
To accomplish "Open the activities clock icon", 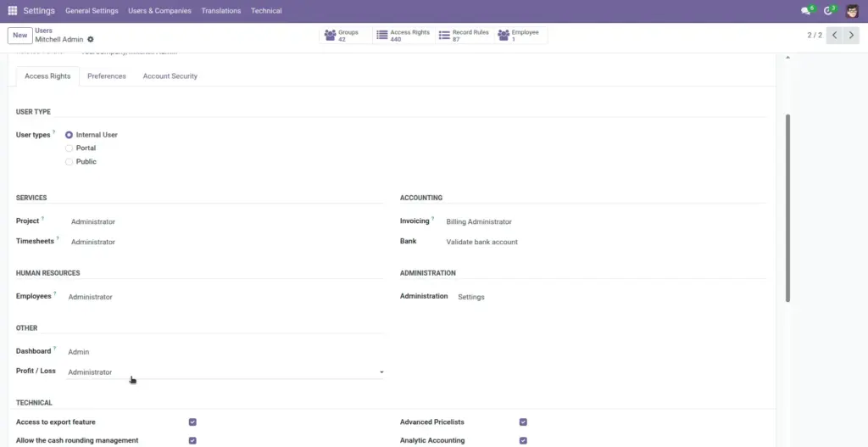I will click(827, 10).
